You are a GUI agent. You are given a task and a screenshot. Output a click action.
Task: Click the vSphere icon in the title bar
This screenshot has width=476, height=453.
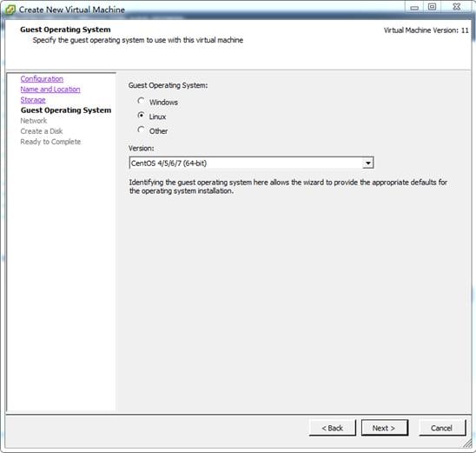tap(10, 10)
